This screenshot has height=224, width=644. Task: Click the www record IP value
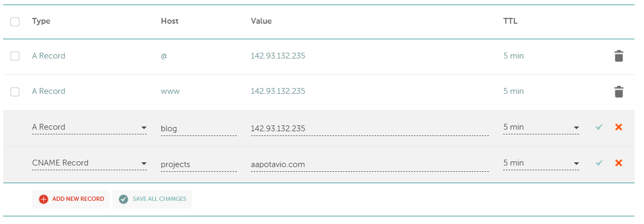click(x=278, y=91)
